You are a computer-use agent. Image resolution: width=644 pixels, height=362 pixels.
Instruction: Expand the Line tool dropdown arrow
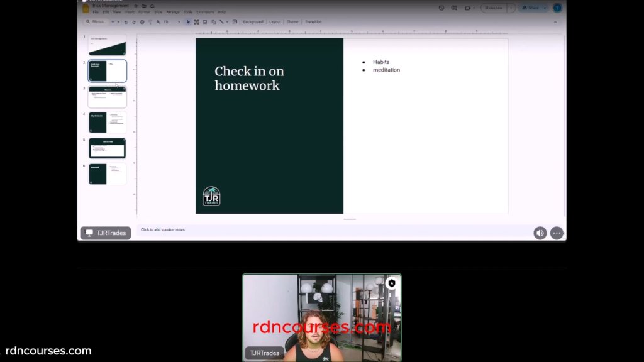[227, 22]
